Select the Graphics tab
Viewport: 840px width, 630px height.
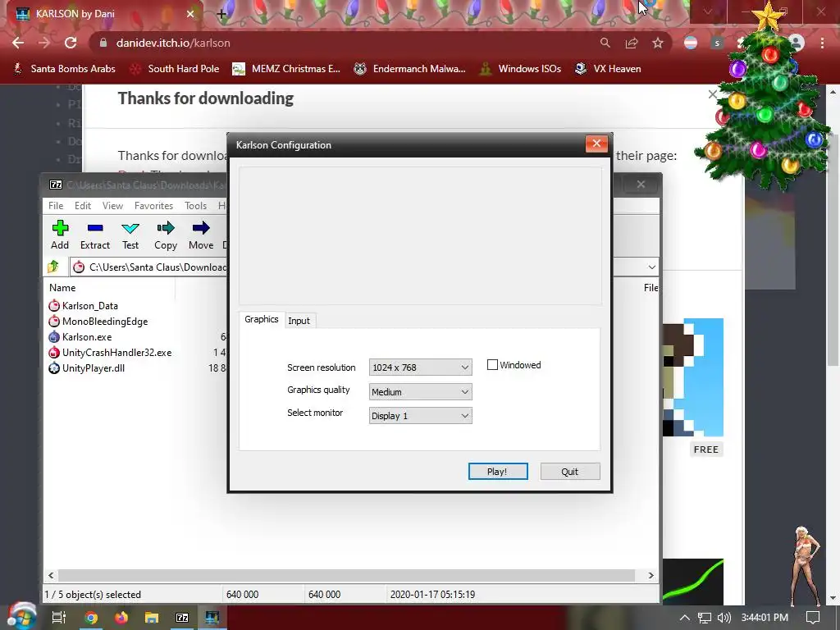pyautogui.click(x=262, y=319)
